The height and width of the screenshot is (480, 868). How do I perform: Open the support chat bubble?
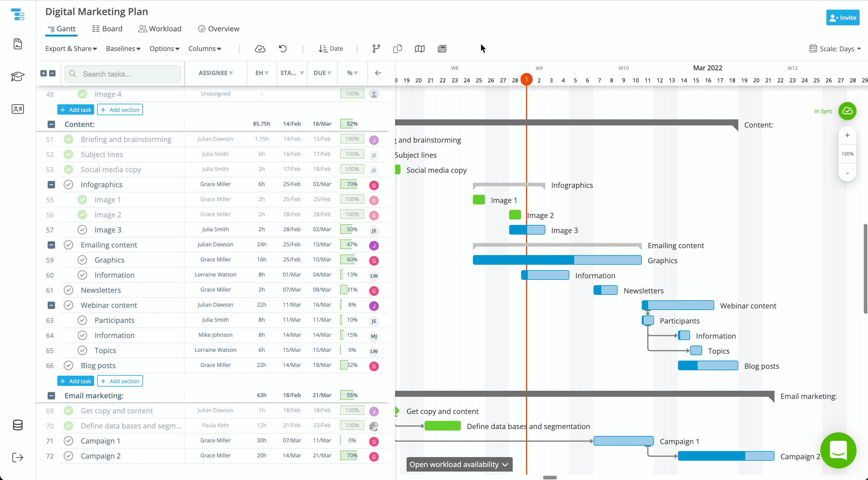click(x=839, y=450)
